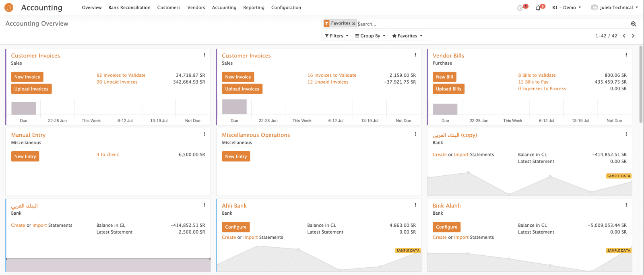The image size is (644, 275).
Task: Open kebab menu on Ahli Bank card
Action: click(415, 205)
